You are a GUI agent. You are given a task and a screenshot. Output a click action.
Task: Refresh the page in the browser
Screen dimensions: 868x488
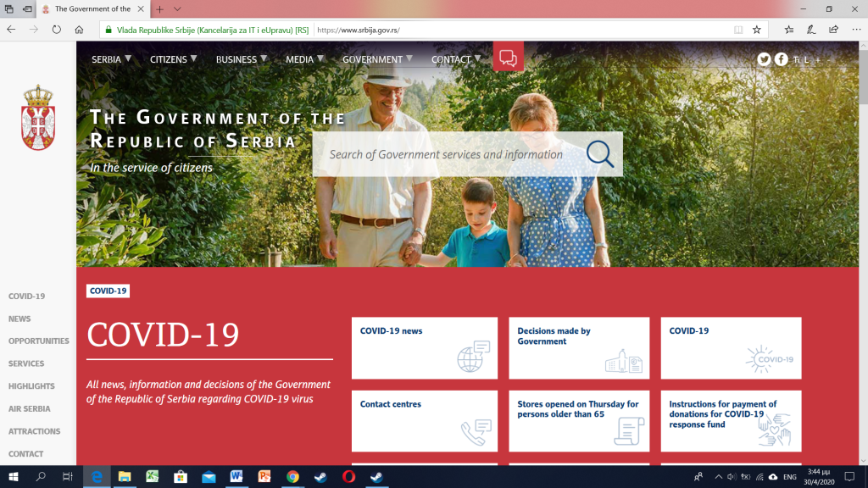[x=57, y=29]
